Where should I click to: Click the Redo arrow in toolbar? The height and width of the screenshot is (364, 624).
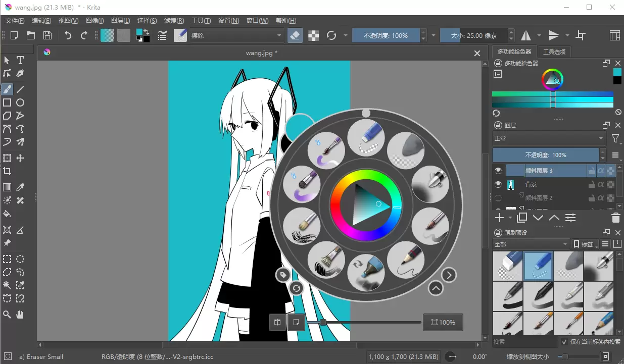click(84, 35)
